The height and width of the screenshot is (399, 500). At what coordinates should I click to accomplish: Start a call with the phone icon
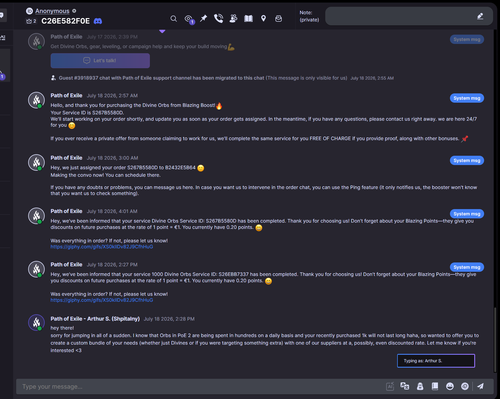point(218,18)
